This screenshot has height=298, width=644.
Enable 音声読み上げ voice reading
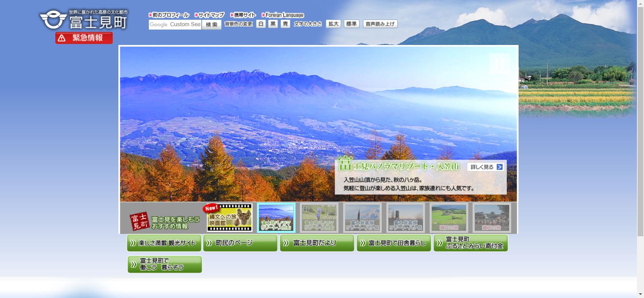(380, 24)
